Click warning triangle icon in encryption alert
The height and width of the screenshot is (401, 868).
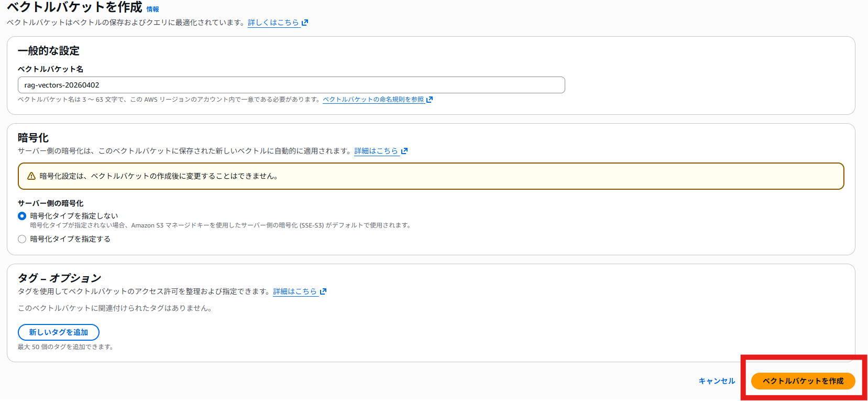point(31,176)
